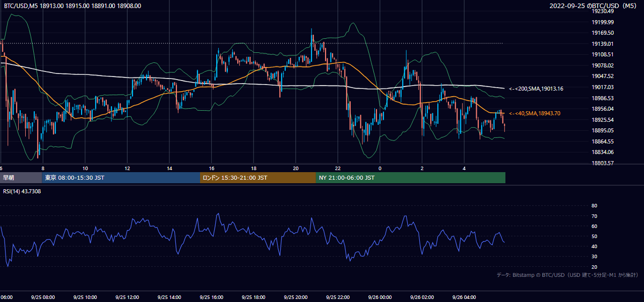644x302 pixels.
Task: Click the price axis value 19017.03
Action: pyautogui.click(x=603, y=87)
